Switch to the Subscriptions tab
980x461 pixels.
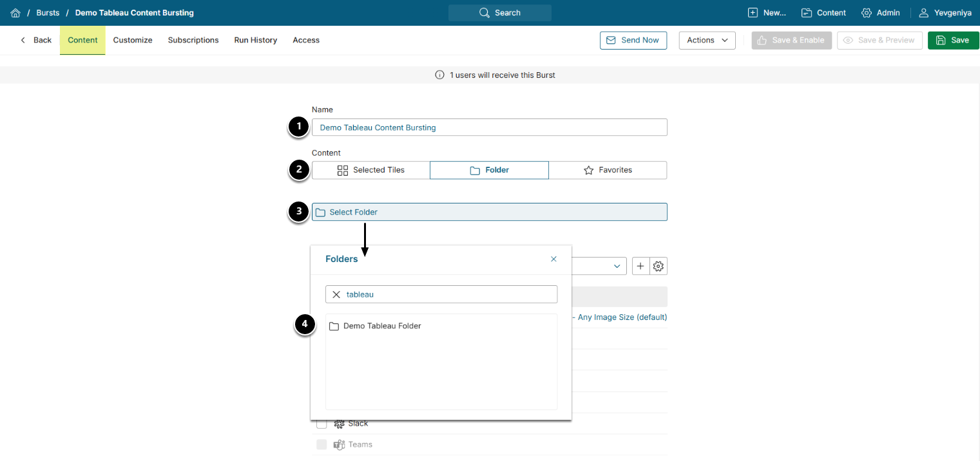(x=193, y=40)
